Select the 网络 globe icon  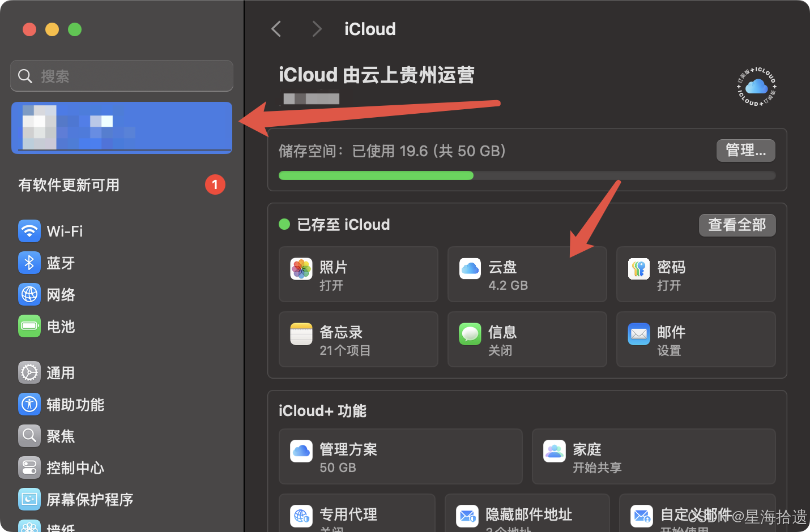(29, 294)
